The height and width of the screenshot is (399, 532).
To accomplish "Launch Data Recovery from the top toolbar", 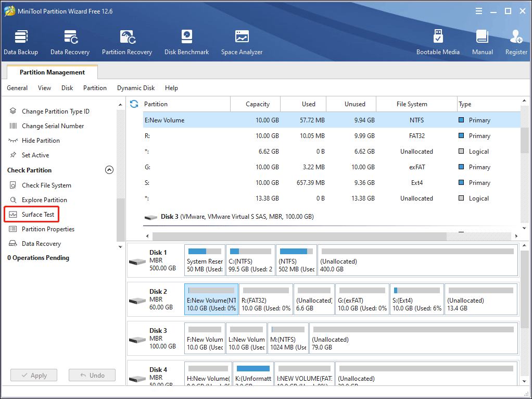I will coord(70,42).
